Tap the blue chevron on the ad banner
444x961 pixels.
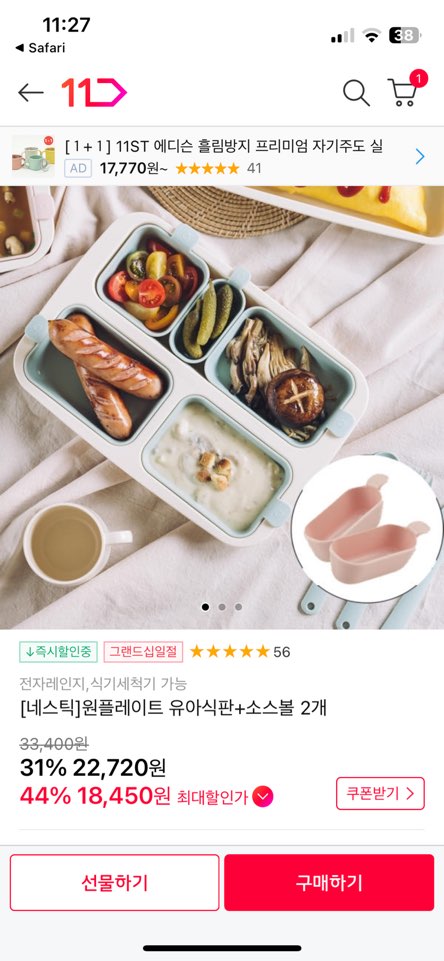point(420,157)
